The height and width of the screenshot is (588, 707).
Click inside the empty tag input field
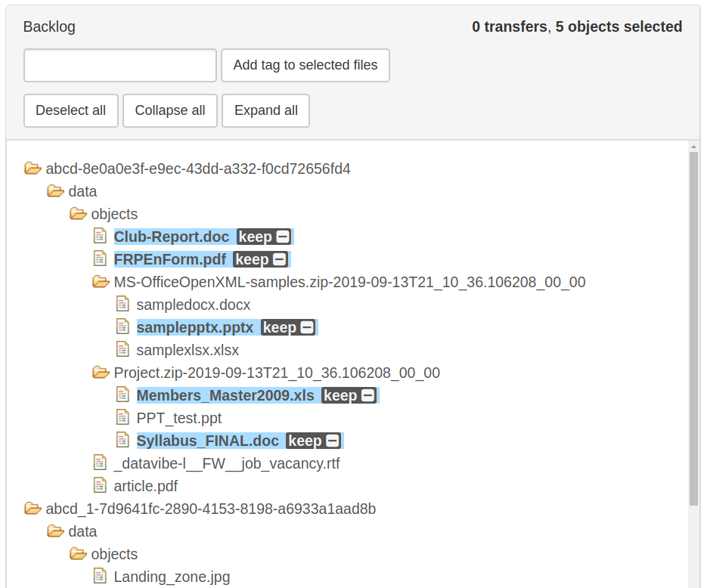(x=119, y=65)
